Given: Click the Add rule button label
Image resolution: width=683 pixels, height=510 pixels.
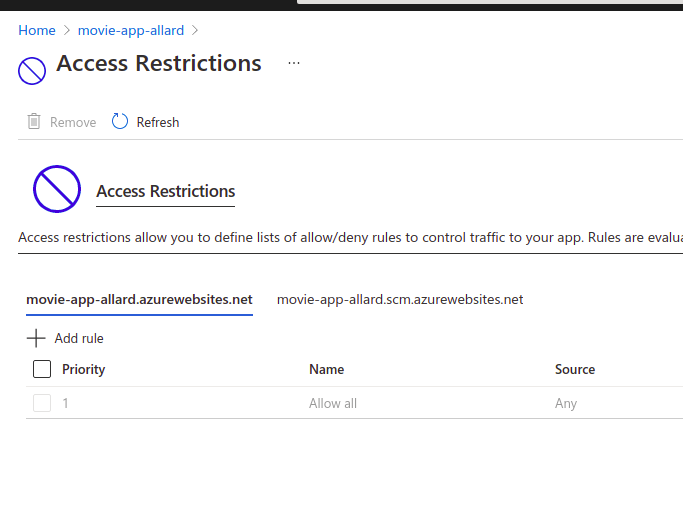Looking at the screenshot, I should tap(79, 338).
